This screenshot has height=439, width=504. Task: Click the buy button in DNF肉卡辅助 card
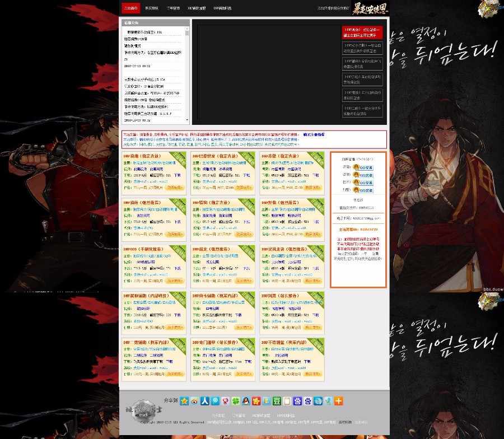pos(244,327)
